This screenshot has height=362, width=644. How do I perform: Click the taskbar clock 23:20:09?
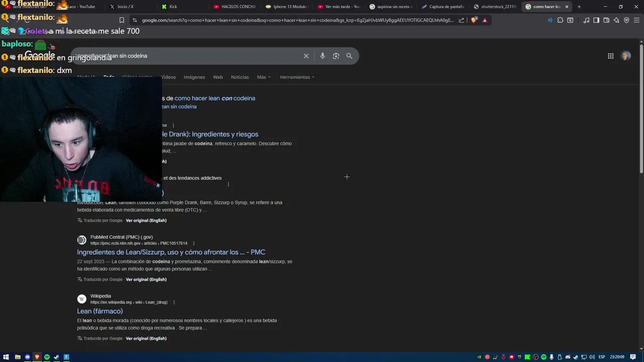click(x=617, y=357)
